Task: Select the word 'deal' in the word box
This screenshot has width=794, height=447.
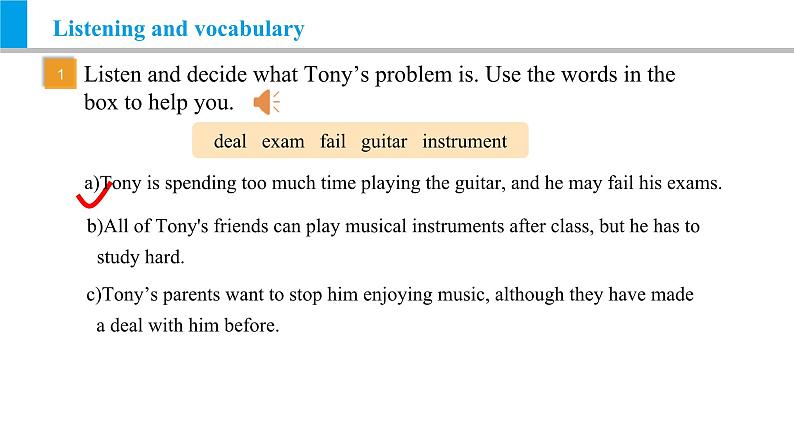Action: pos(230,141)
